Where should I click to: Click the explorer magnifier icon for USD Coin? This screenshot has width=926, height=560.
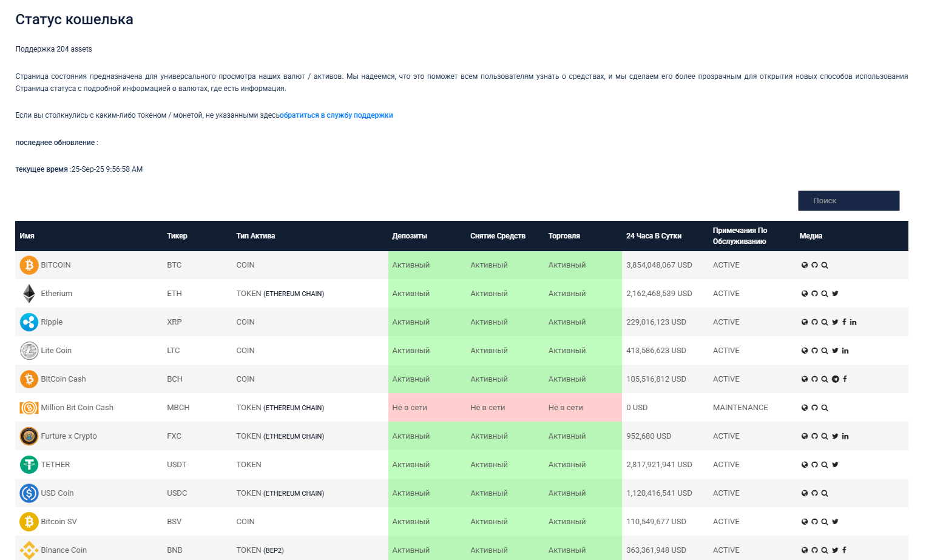click(825, 493)
